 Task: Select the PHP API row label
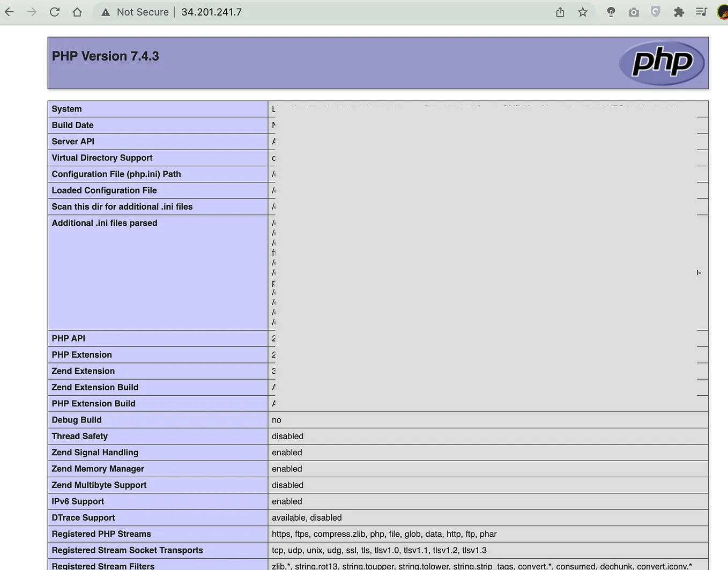click(69, 338)
